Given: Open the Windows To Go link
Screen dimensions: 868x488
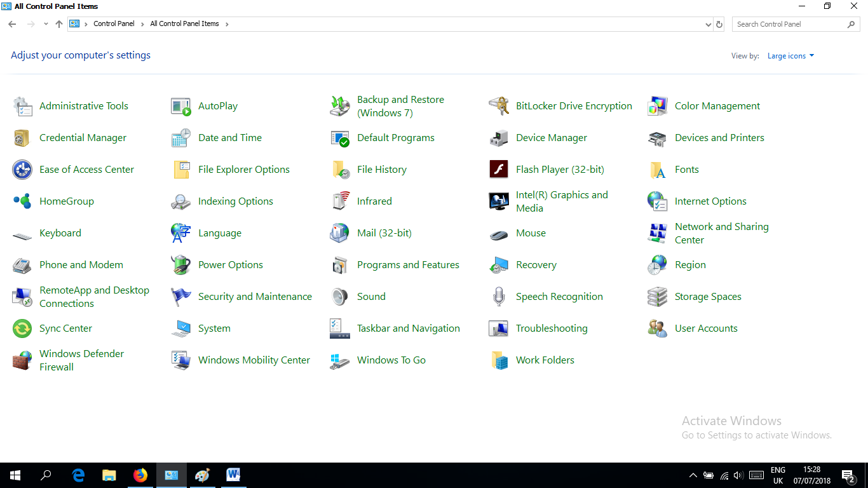Looking at the screenshot, I should click(x=391, y=360).
